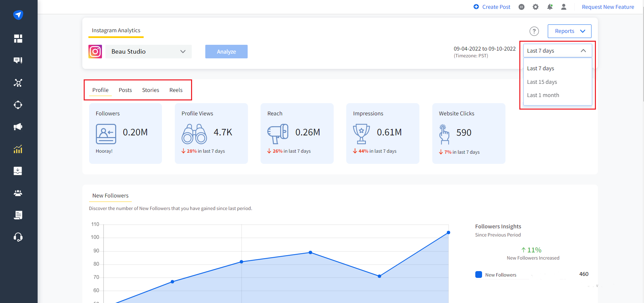Open the network nodes icon in sidebar
The height and width of the screenshot is (303, 644).
pos(18,83)
